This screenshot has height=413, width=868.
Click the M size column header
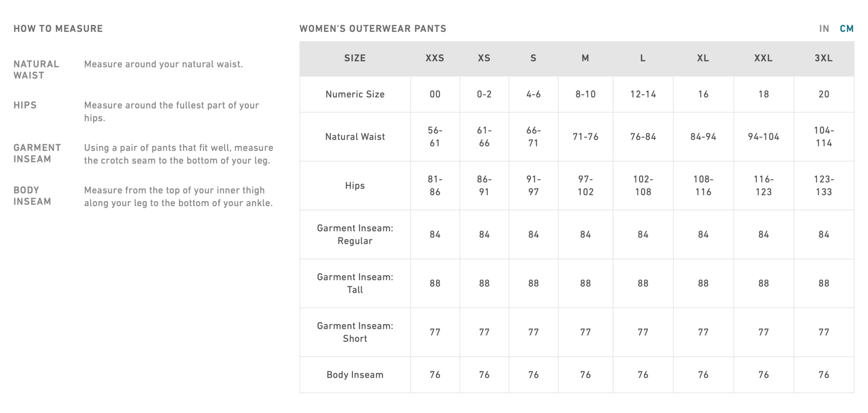(x=585, y=58)
